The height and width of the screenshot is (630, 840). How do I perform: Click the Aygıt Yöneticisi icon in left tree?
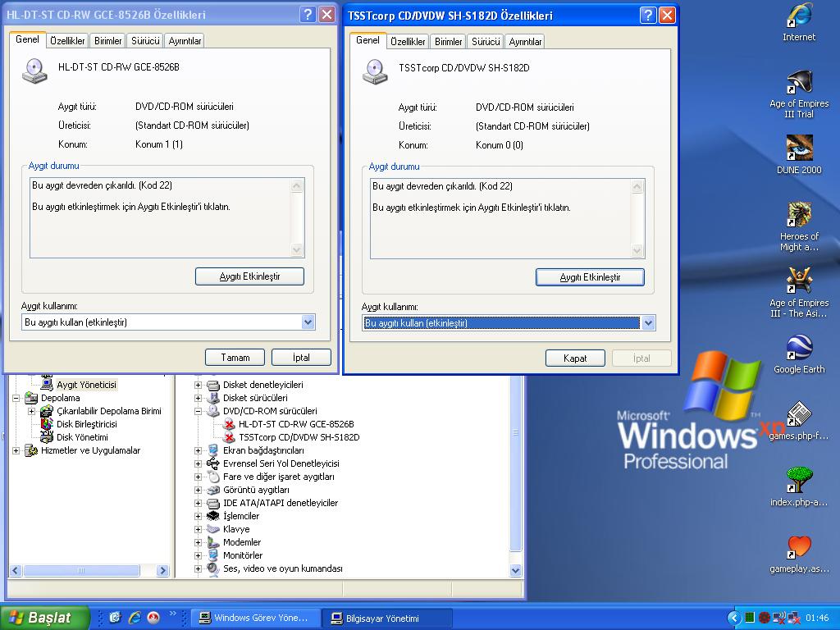(47, 384)
